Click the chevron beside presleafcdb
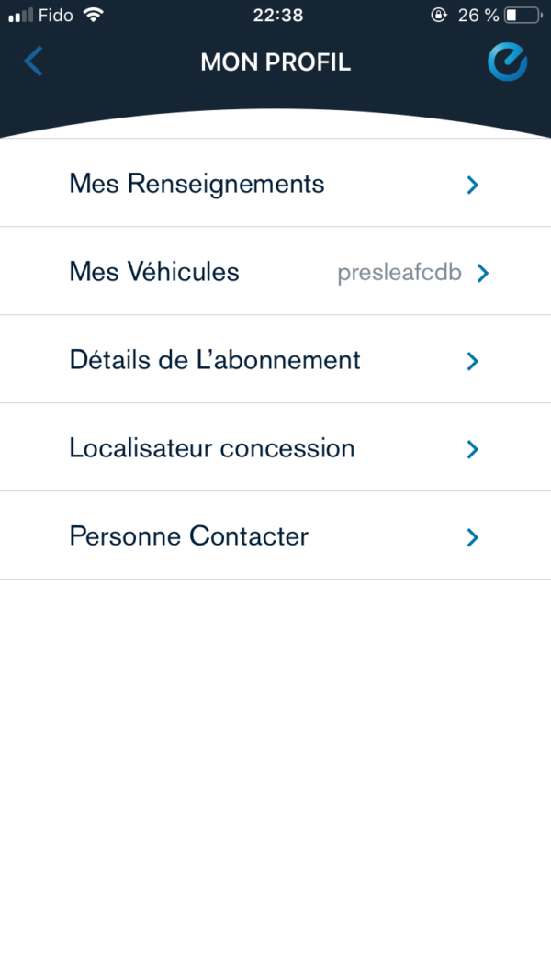Viewport: 551px width, 980px height. [x=483, y=273]
